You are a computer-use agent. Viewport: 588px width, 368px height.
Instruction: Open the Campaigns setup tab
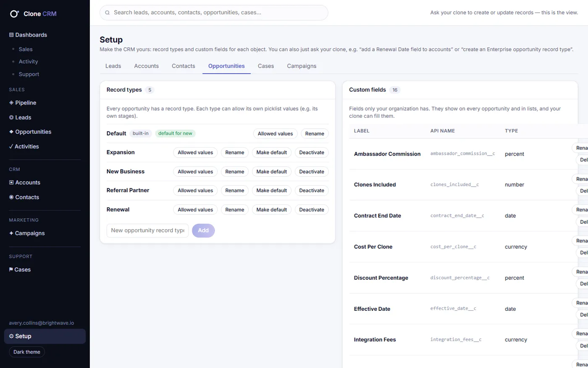click(x=302, y=66)
